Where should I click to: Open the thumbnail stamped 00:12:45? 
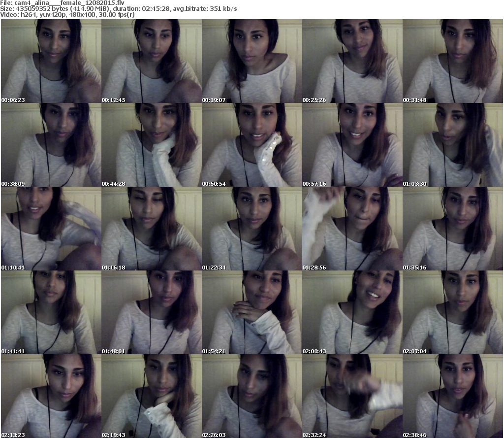pos(152,61)
